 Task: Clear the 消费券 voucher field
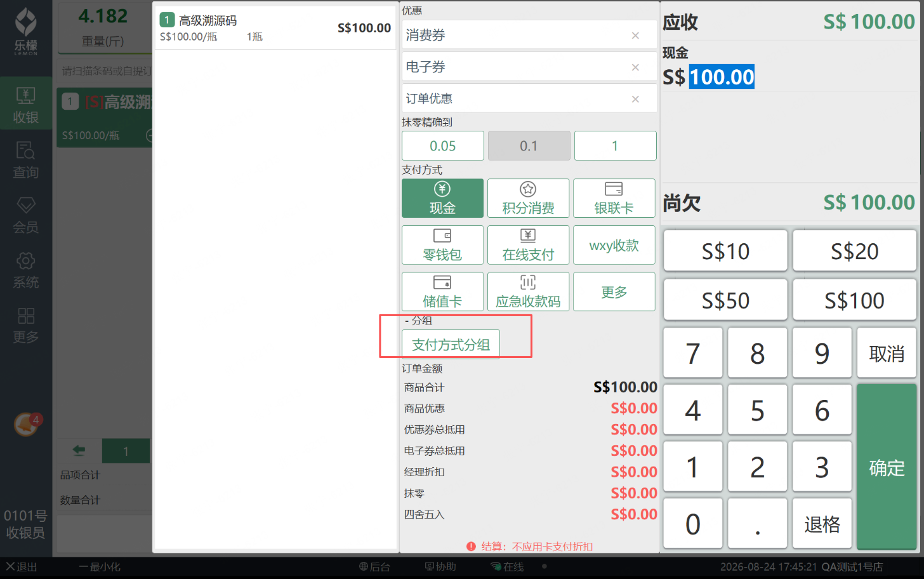coord(635,36)
